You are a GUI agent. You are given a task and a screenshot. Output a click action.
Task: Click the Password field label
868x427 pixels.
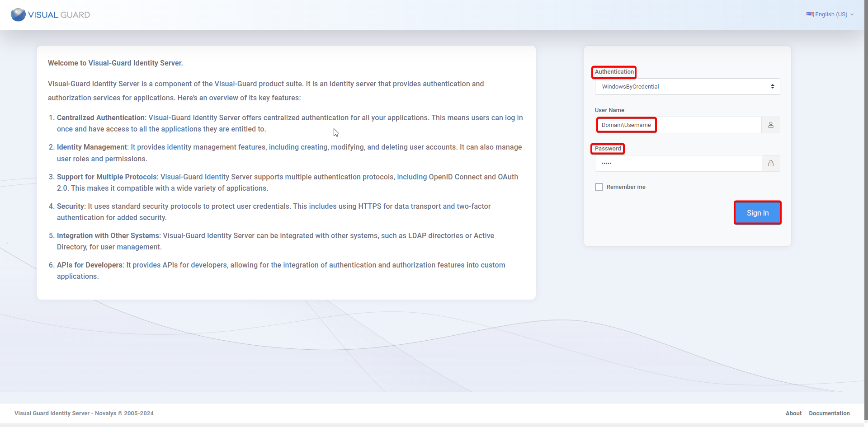607,148
